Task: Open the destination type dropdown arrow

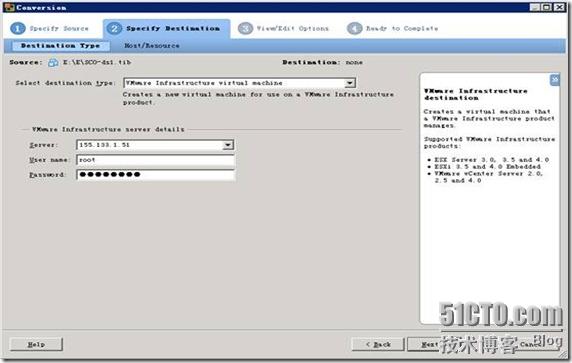Action: 349,83
